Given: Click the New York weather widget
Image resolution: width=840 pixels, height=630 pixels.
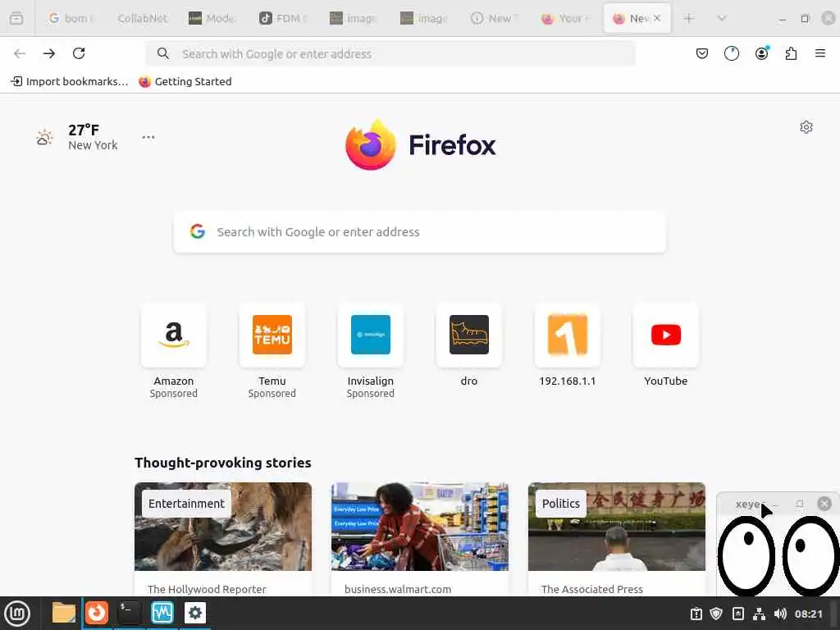Looking at the screenshot, I should point(76,137).
